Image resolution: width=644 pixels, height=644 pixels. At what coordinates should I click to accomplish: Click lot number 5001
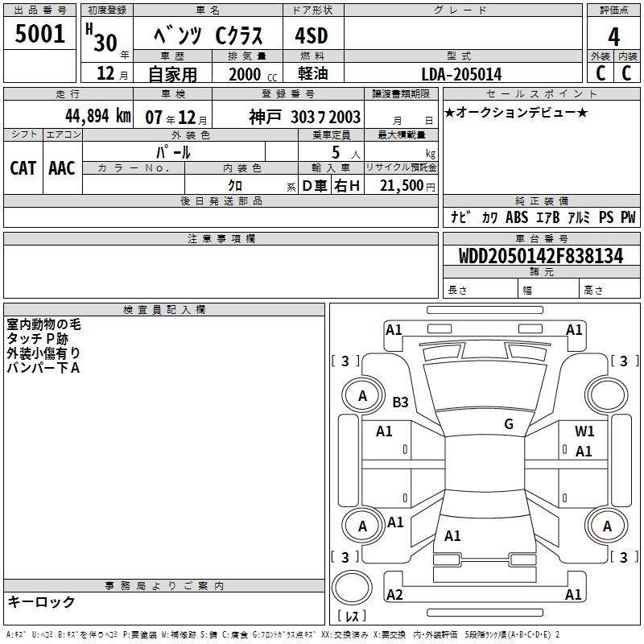(x=39, y=34)
